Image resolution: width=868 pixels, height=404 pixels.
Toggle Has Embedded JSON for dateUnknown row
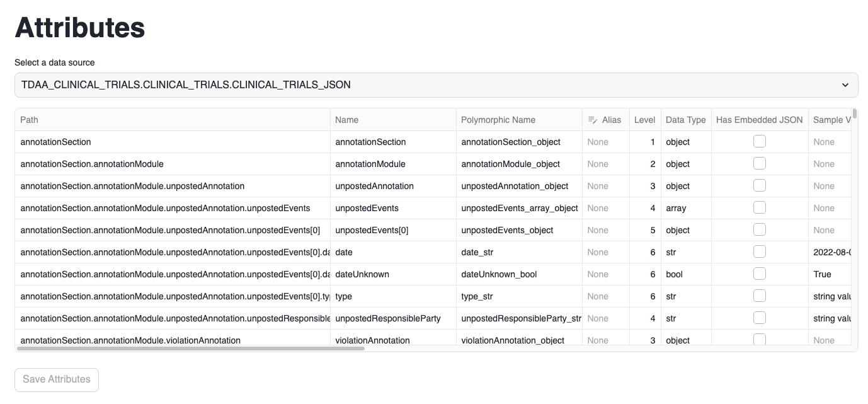[x=760, y=274]
